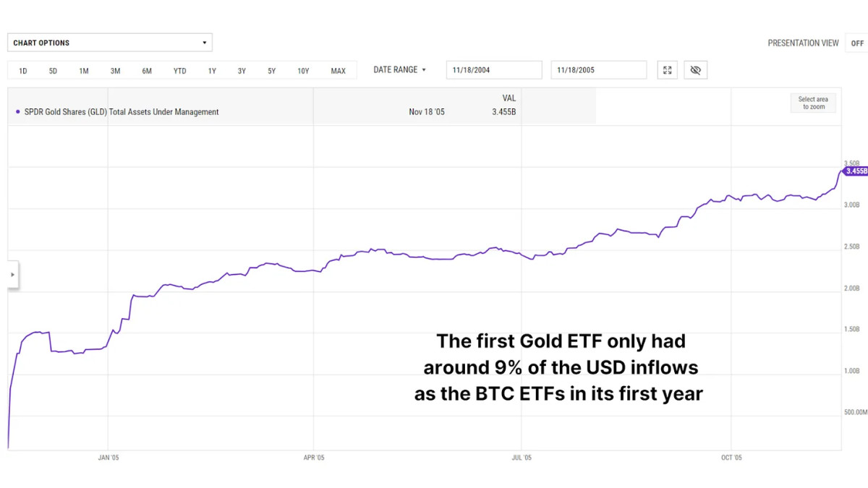Expand the Date Range dropdown
Screen dimensions: 868x488
coord(400,70)
